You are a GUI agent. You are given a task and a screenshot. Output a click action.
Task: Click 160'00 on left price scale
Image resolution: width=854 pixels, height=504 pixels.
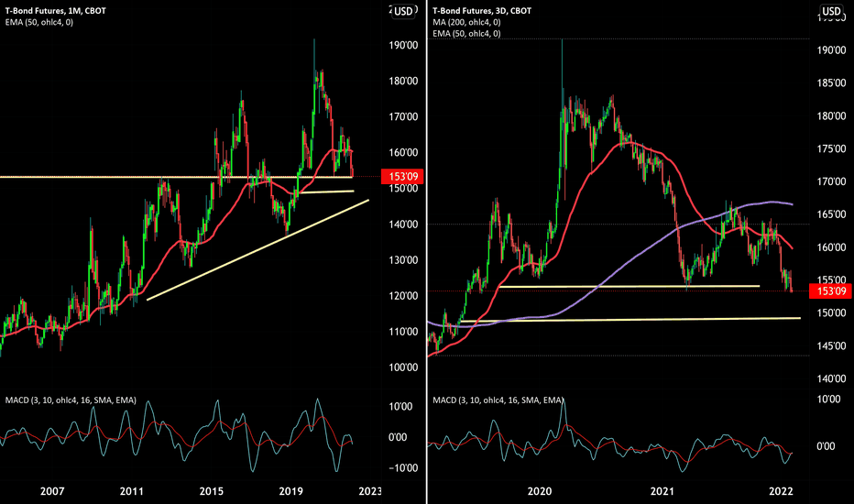[403, 152]
